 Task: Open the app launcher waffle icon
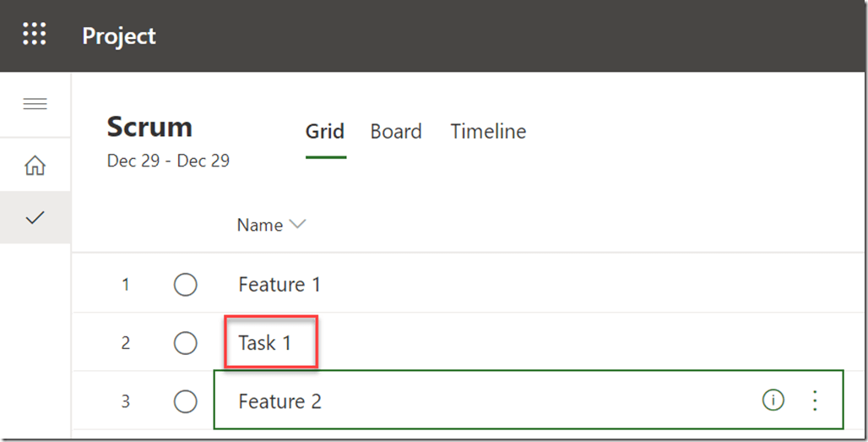point(35,35)
